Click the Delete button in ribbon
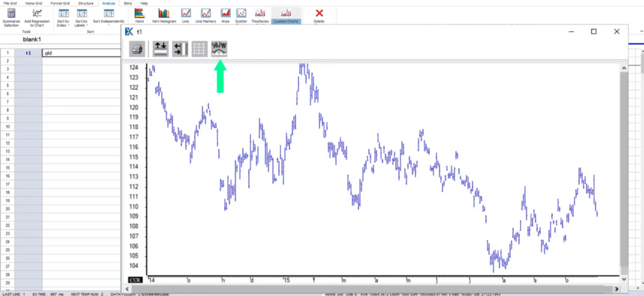 pos(319,16)
